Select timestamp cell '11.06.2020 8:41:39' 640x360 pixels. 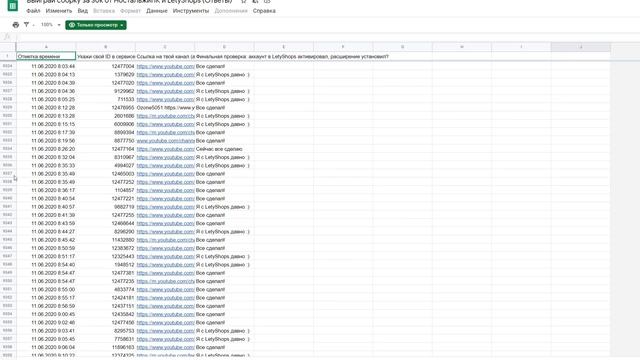tap(46, 215)
